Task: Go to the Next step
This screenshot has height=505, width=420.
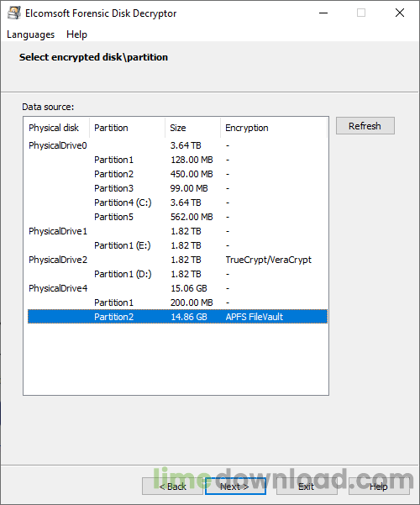Action: point(235,486)
